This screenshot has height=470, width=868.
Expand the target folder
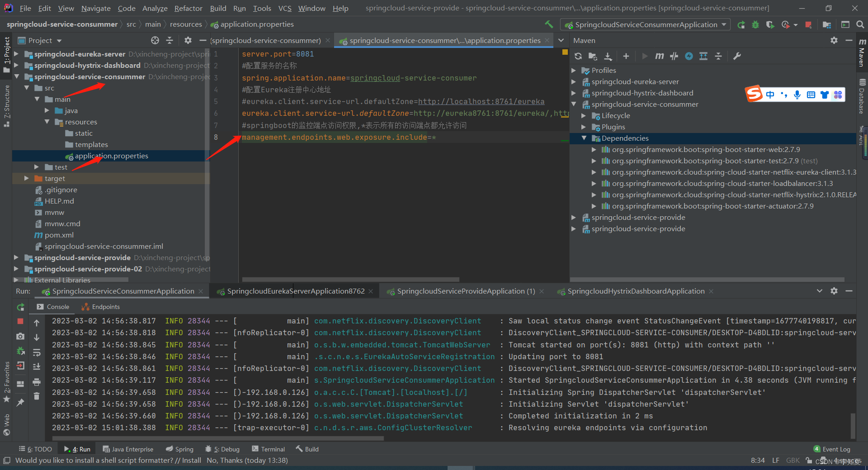coord(27,178)
